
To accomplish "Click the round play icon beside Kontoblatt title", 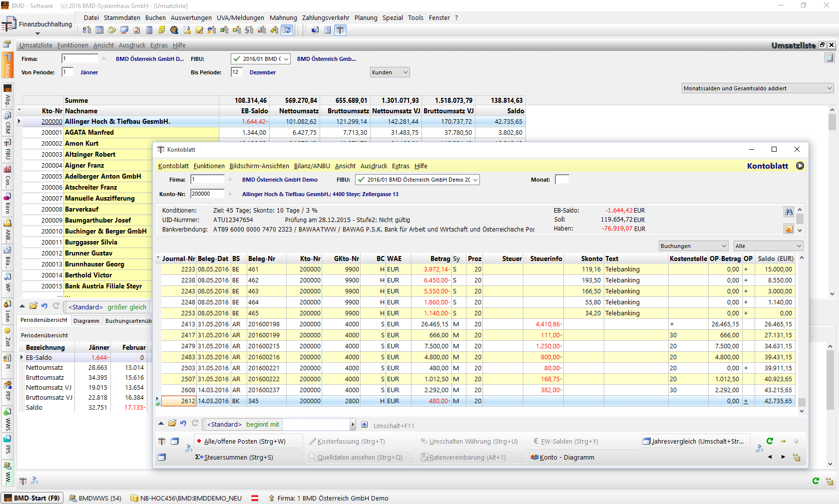I will [800, 166].
